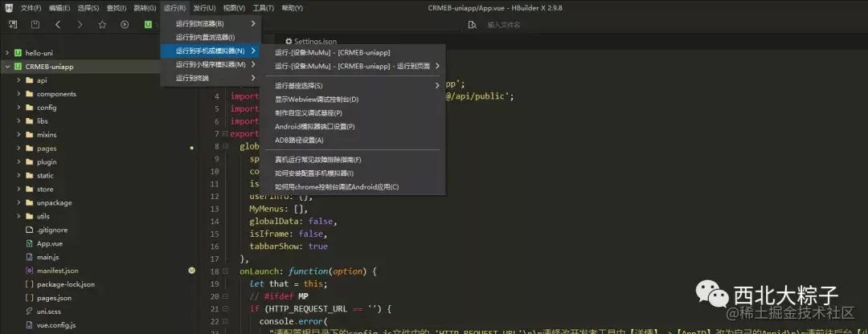
Task: Click the run play toolbar icon
Action: (x=125, y=24)
